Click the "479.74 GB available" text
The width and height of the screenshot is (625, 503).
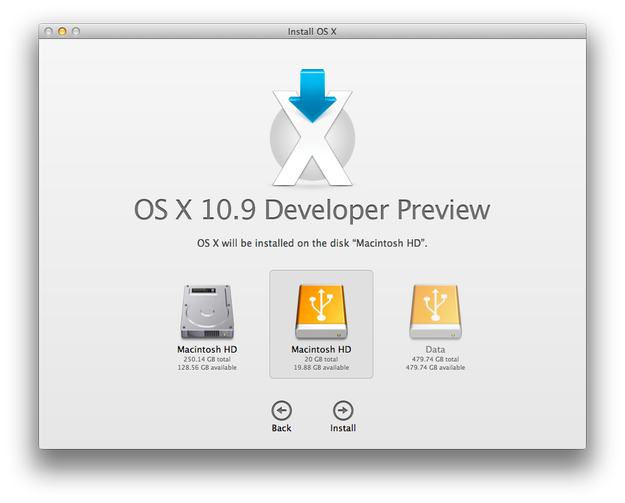tap(435, 367)
